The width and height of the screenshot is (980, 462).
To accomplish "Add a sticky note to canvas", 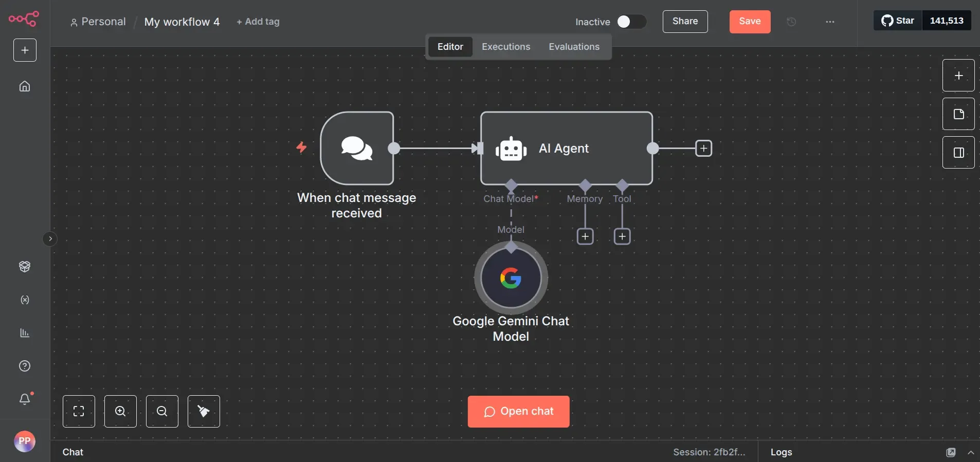I will [958, 114].
